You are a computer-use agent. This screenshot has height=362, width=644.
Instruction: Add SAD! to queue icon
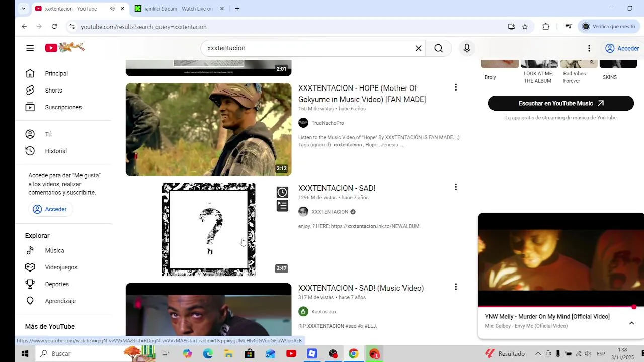(282, 206)
